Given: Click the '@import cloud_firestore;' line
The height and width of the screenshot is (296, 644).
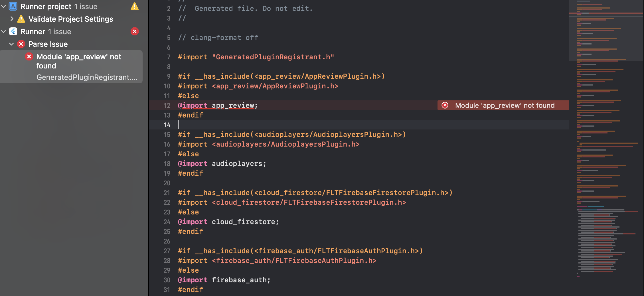Looking at the screenshot, I should tap(228, 222).
